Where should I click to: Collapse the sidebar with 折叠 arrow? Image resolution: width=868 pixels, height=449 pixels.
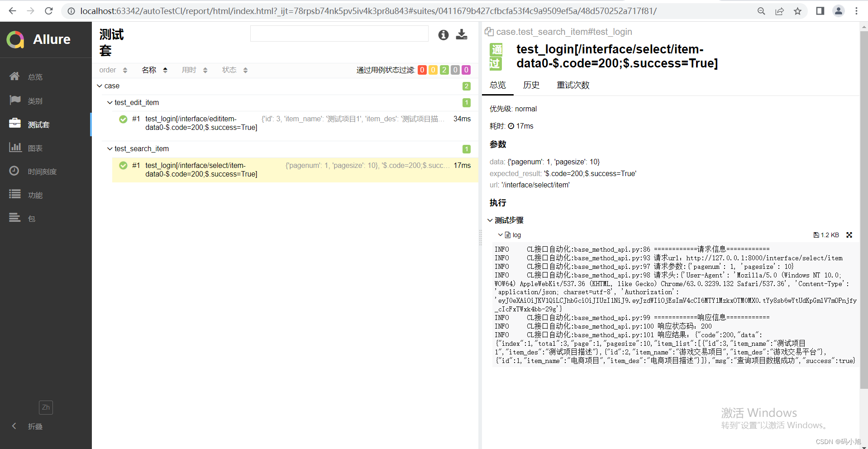(x=14, y=426)
